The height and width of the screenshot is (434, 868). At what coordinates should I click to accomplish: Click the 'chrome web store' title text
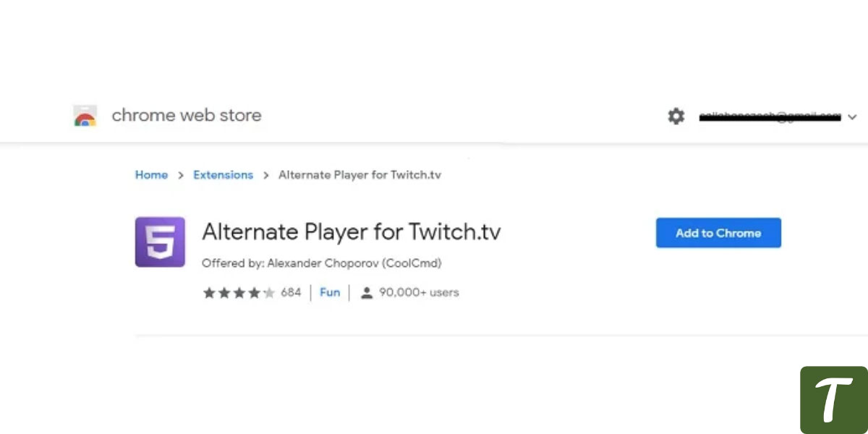(186, 115)
